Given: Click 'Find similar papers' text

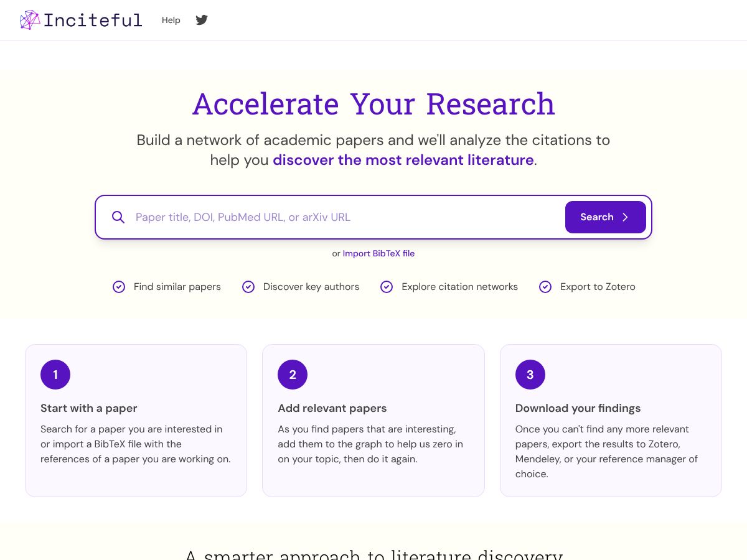Looking at the screenshot, I should click(177, 287).
